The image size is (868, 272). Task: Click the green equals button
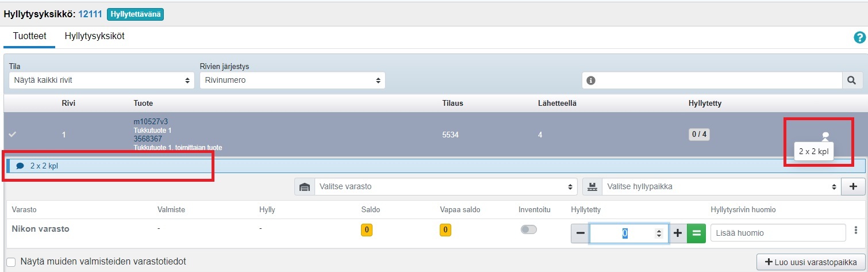(696, 233)
